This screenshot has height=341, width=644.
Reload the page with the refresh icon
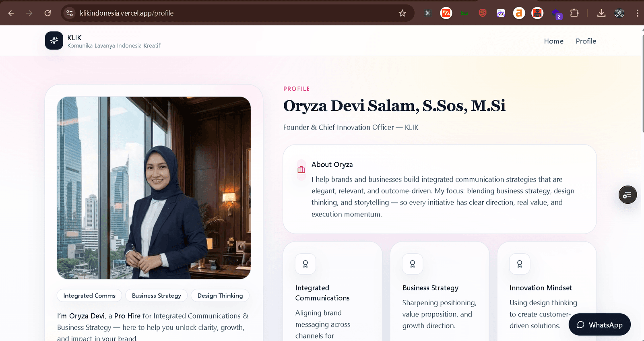47,13
